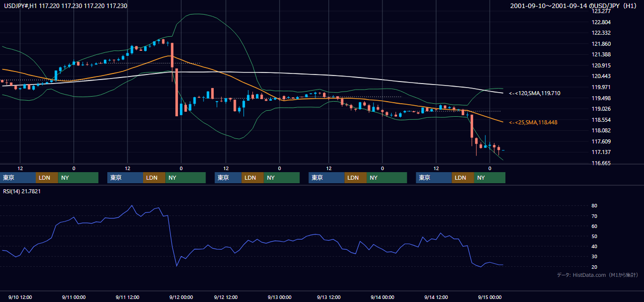This screenshot has width=644, height=302.
Task: Click the 9/14 12:00 time axis label
Action: [436, 297]
